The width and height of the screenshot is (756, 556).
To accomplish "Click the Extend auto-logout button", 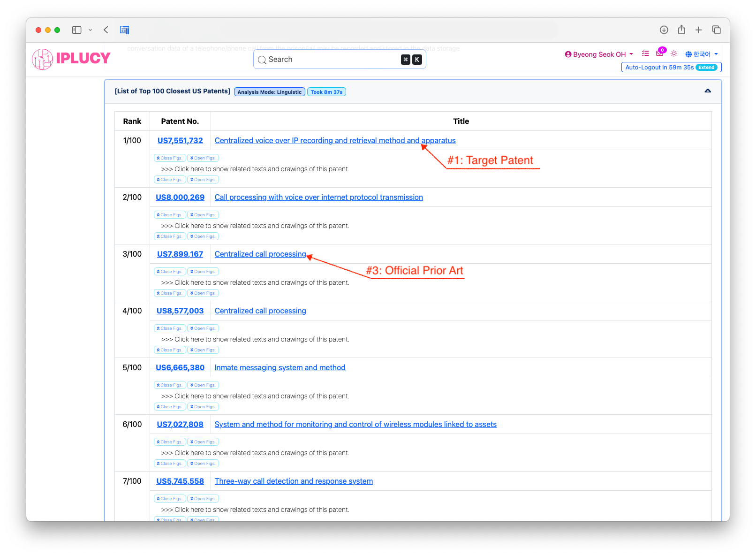I will pos(707,68).
